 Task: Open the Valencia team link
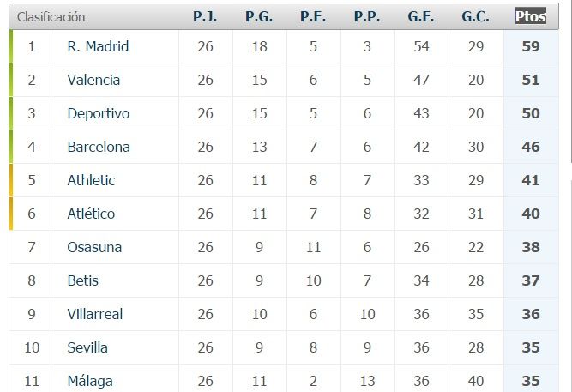click(x=93, y=80)
